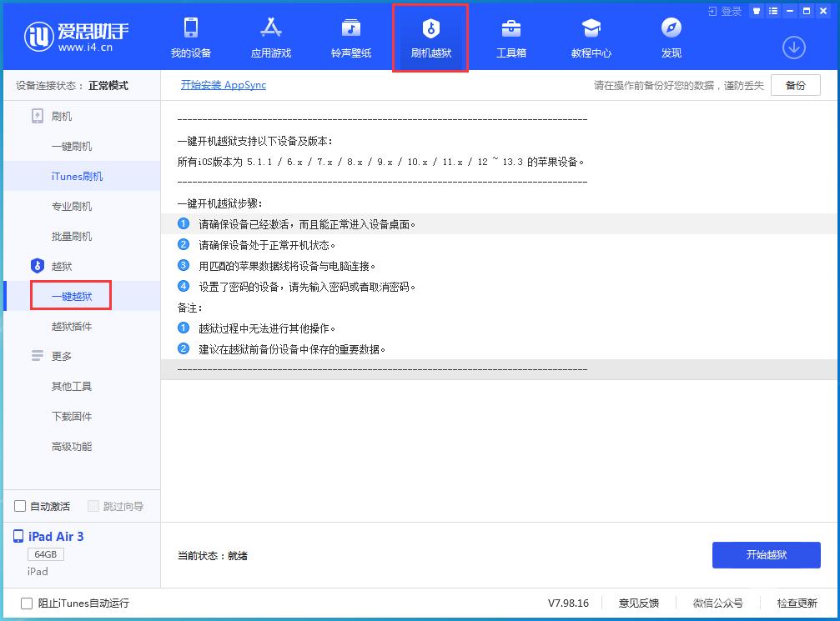Select 一键越狱 in the sidebar
840x621 pixels.
71,296
